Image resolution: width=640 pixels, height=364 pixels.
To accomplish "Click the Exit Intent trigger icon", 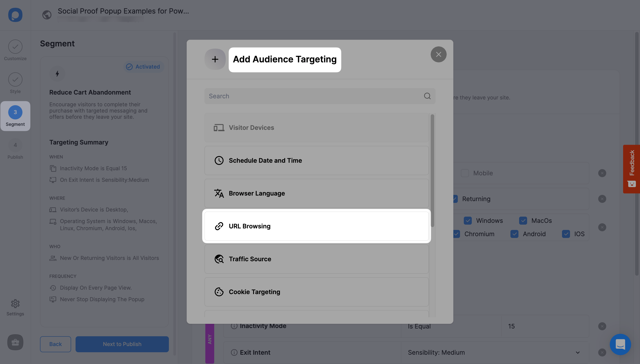I will 233,352.
